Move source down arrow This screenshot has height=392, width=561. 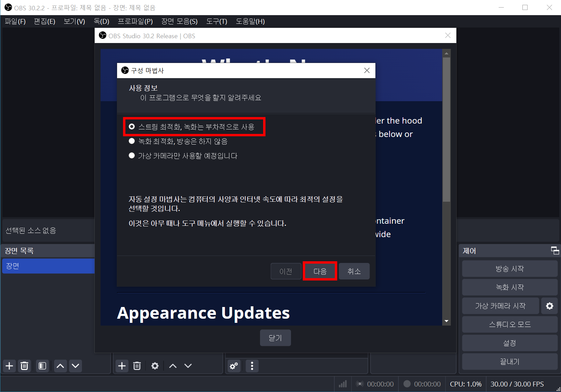point(188,366)
